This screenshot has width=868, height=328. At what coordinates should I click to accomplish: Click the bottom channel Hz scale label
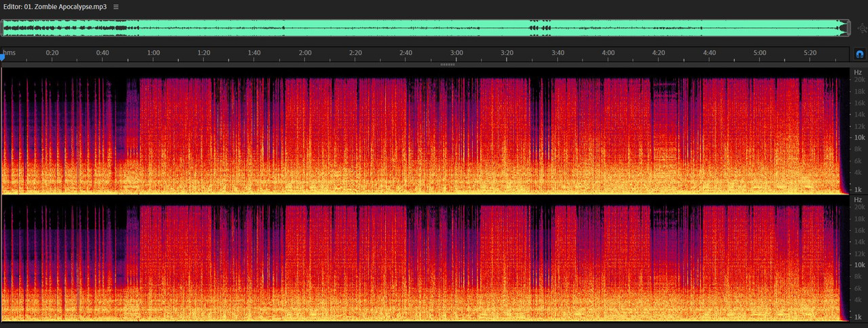click(x=858, y=200)
